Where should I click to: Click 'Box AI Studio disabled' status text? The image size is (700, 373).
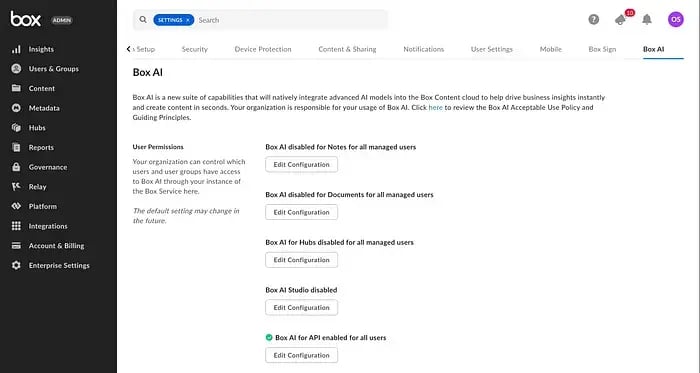click(301, 290)
